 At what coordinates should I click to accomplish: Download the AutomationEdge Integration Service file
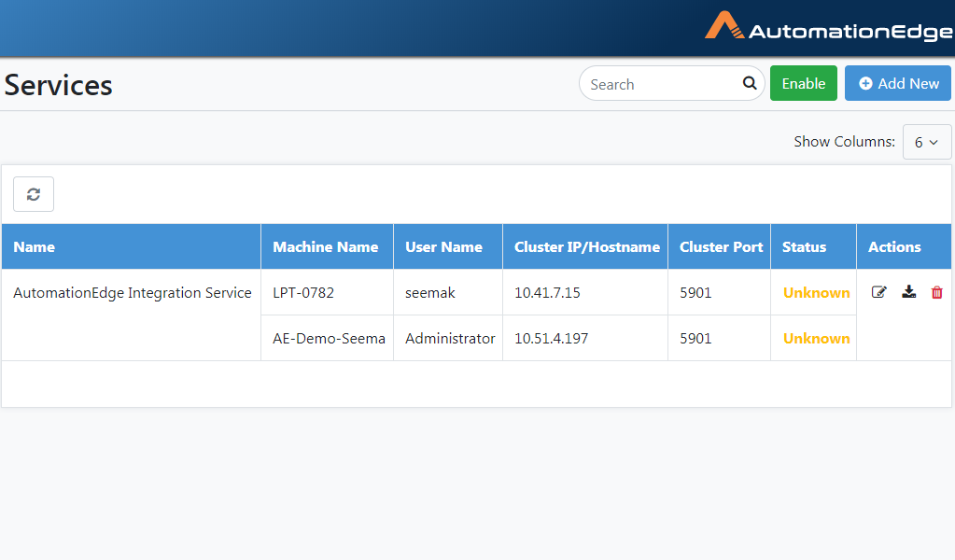click(x=908, y=292)
